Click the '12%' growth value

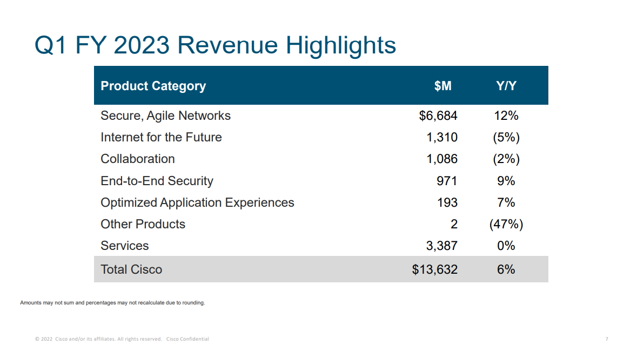(x=506, y=116)
